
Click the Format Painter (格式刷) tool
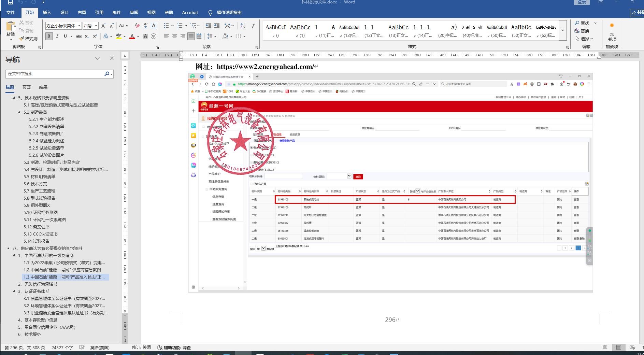(28, 39)
